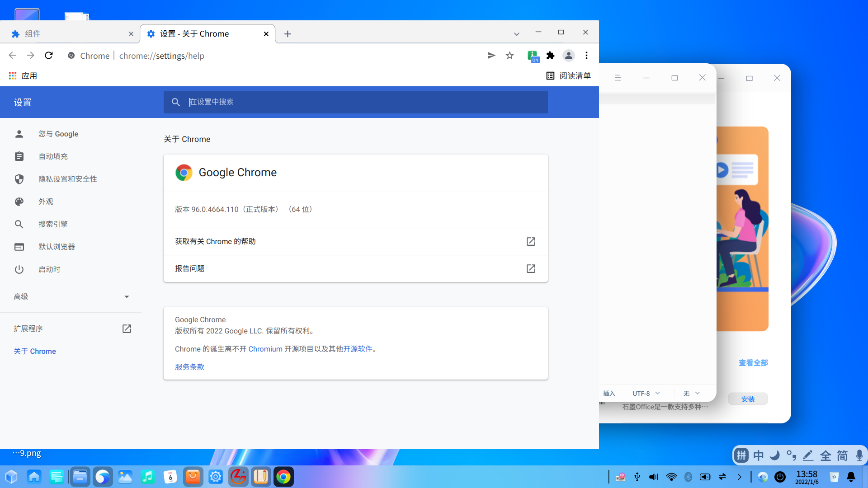
Task: Open the reading list button
Action: [568, 76]
